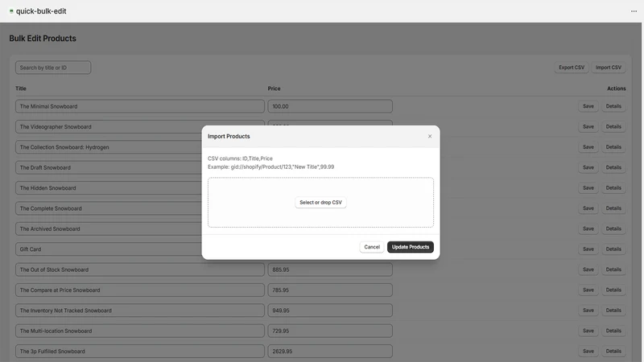
Task: Edit price field showing 785.95
Action: [330, 290]
